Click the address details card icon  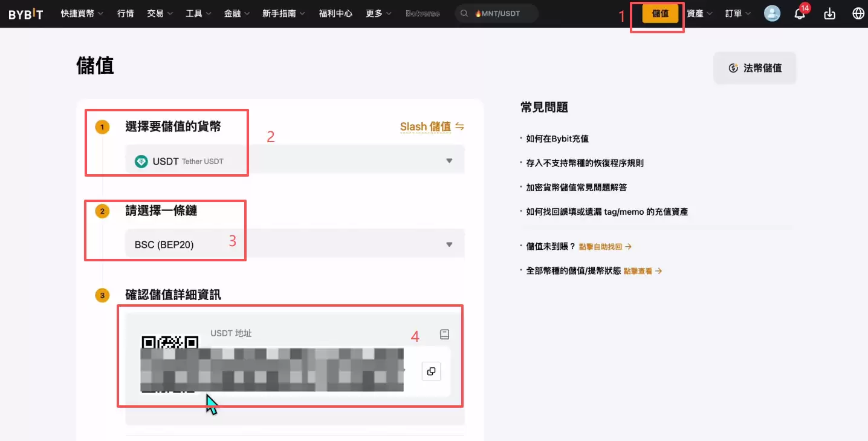point(444,333)
